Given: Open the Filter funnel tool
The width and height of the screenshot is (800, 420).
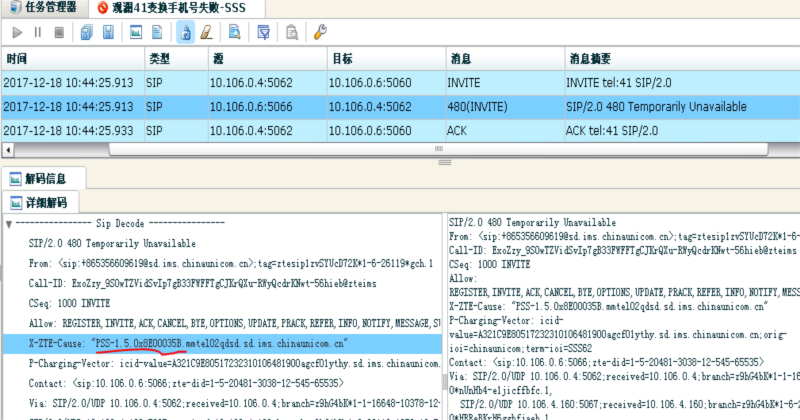Looking at the screenshot, I should (x=264, y=32).
